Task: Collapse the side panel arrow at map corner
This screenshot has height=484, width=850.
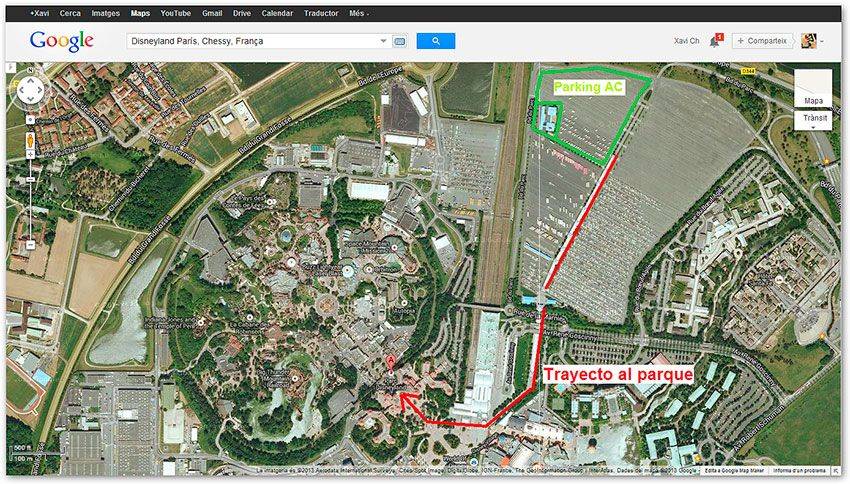Action: click(11, 68)
